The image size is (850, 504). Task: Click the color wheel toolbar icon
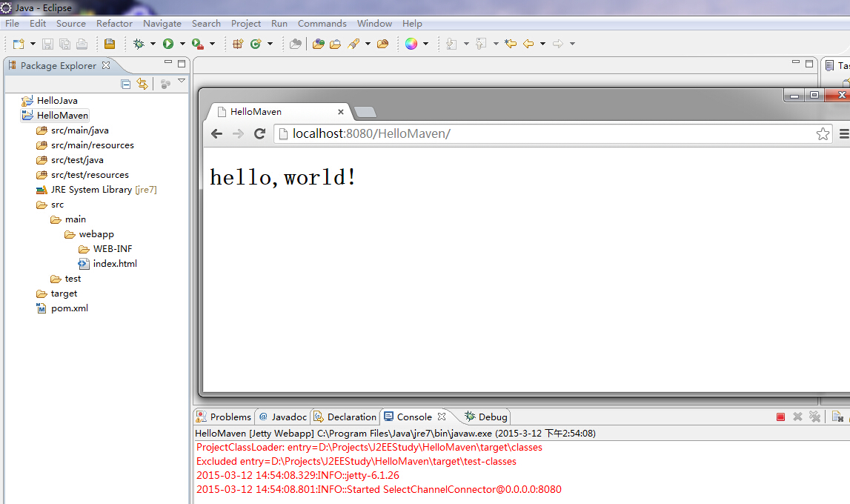click(411, 44)
